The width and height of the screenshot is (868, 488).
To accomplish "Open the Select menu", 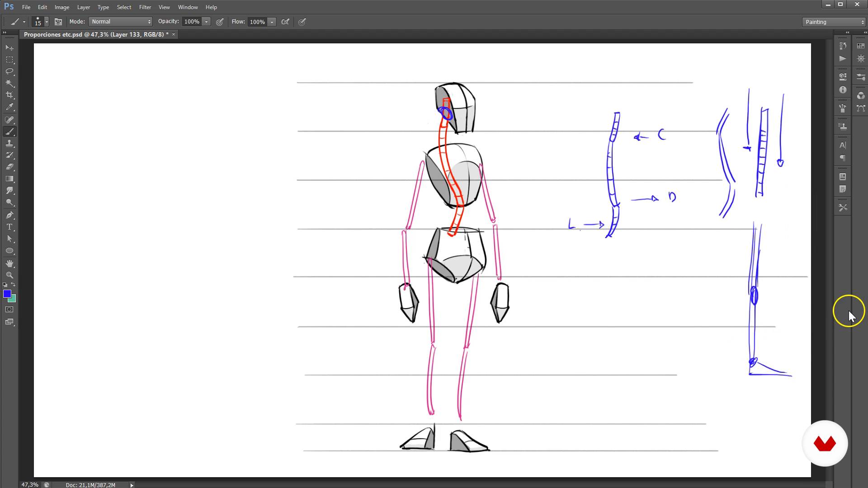I will pyautogui.click(x=124, y=7).
